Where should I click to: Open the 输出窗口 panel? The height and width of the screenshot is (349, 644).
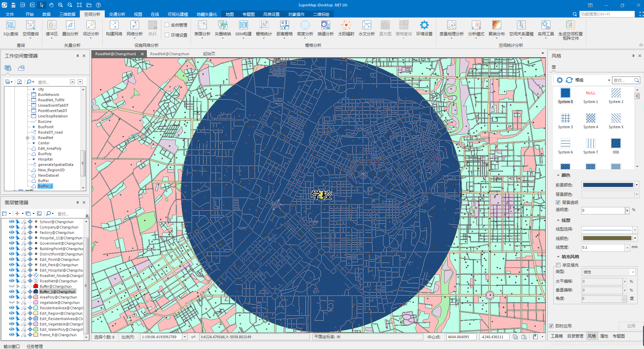click(12, 346)
